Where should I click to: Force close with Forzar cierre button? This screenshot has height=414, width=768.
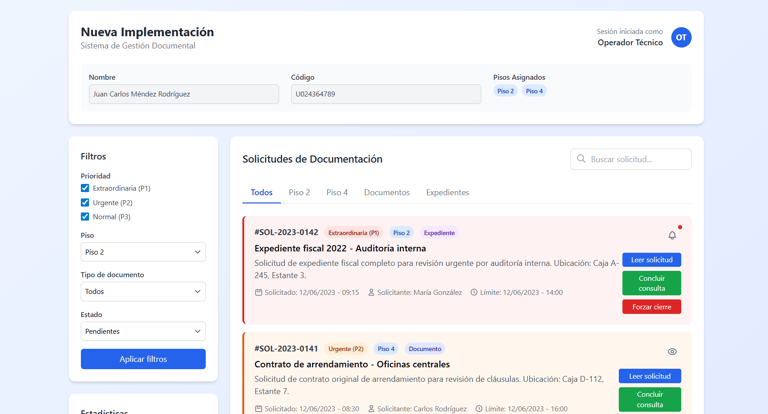(651, 307)
